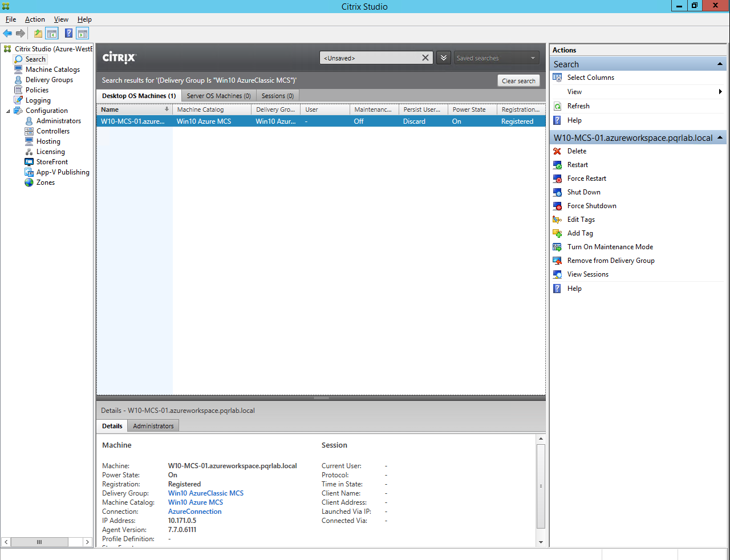Expand the advanced search chevron button
The image size is (730, 560).
coord(444,58)
